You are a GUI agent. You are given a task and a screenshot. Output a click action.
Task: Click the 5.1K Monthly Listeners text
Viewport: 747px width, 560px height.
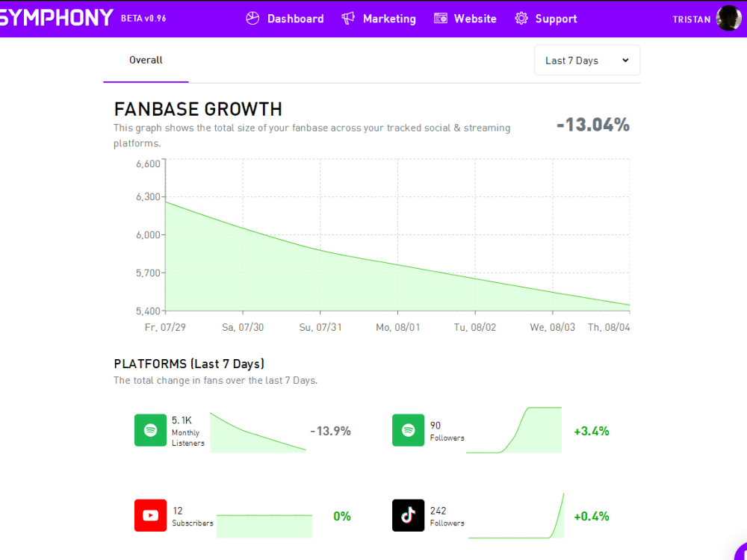pyautogui.click(x=188, y=431)
